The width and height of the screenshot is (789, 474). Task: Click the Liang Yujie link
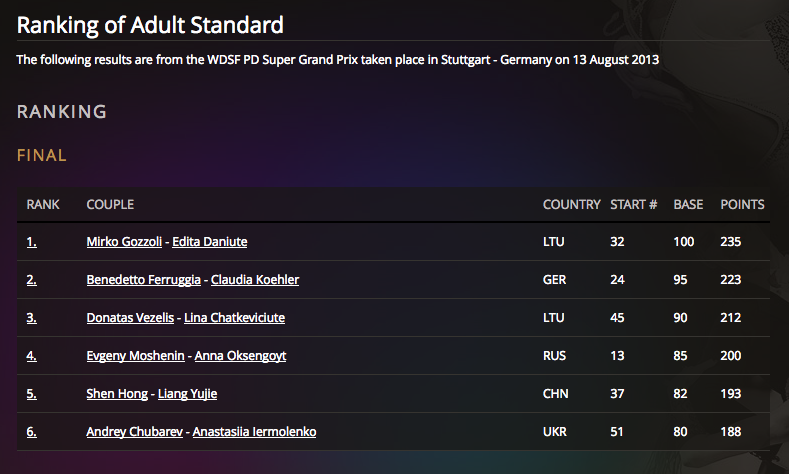185,394
